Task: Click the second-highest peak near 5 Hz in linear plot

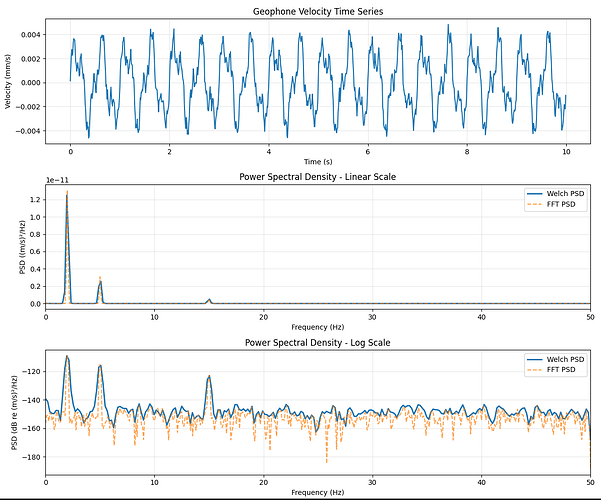Action: [100, 281]
